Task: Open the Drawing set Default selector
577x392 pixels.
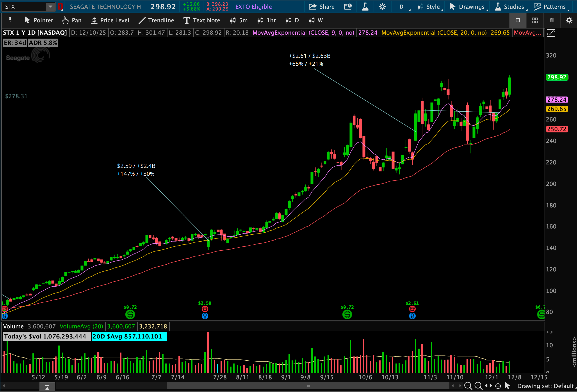Action: (546, 386)
